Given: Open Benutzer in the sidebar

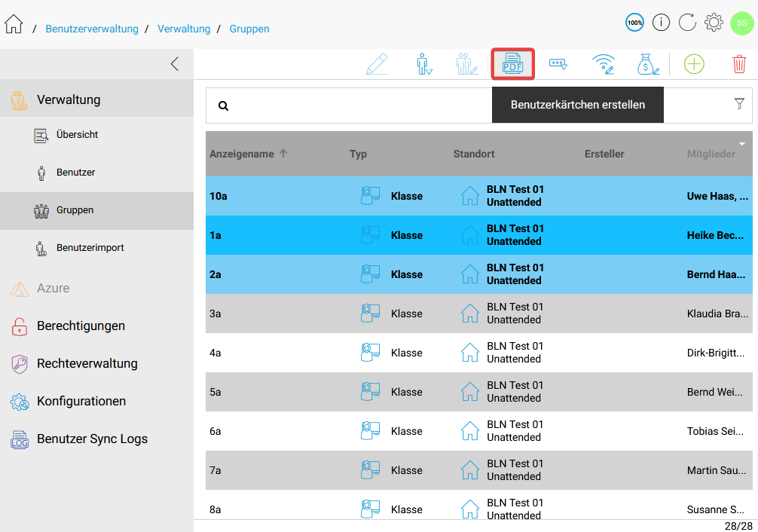Looking at the screenshot, I should (x=96, y=173).
